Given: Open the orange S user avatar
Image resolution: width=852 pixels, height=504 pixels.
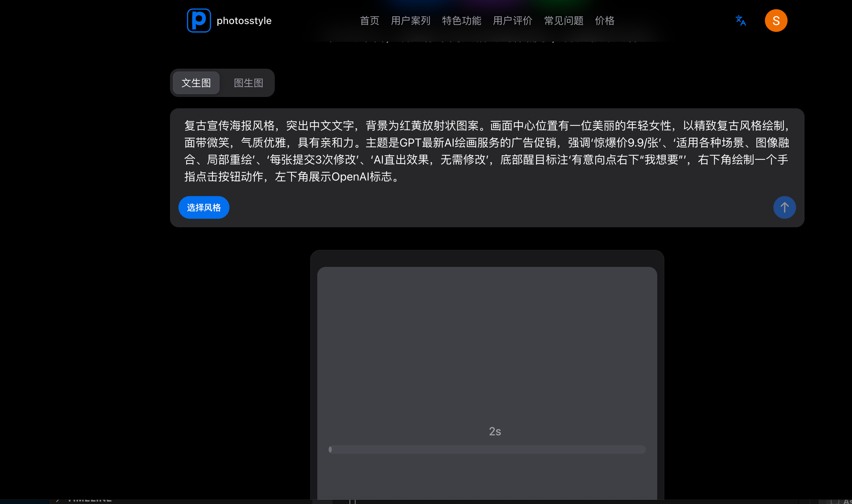Looking at the screenshot, I should click(x=776, y=21).
